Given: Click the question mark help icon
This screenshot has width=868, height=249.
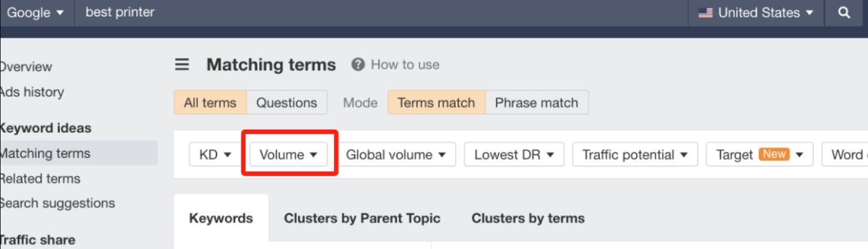Looking at the screenshot, I should 358,64.
